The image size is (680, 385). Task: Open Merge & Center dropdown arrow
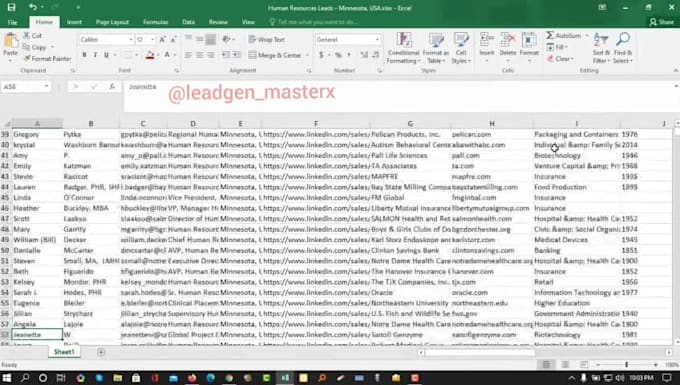307,55
